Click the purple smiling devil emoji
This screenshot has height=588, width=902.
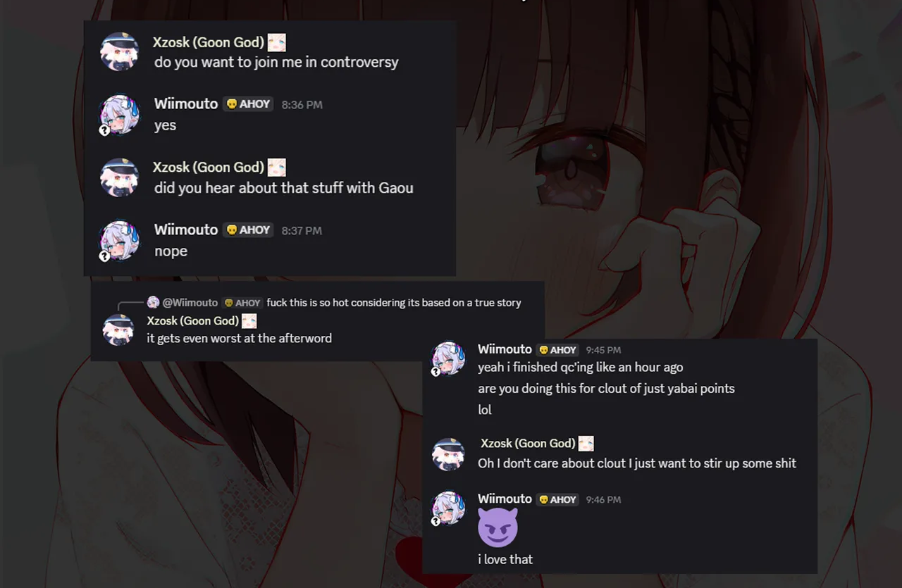[x=498, y=527]
